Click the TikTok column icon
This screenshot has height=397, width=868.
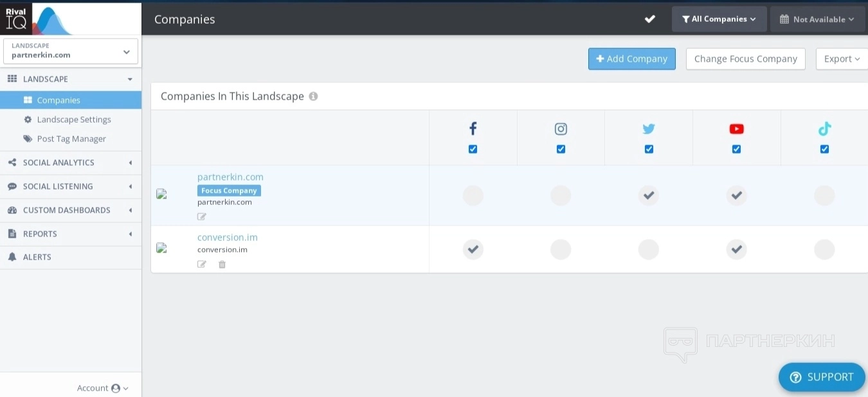[824, 129]
